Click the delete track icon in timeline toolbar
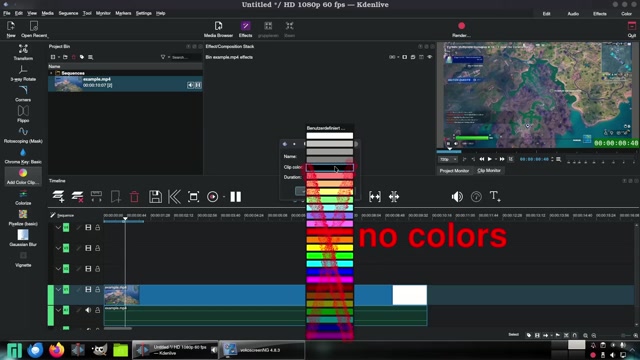This screenshot has height=360, width=640. (77, 197)
